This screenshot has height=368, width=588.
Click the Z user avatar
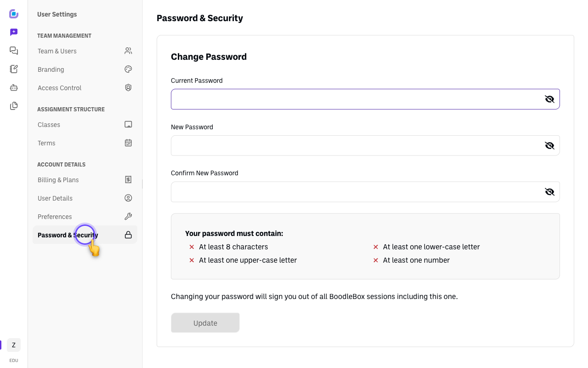14,345
